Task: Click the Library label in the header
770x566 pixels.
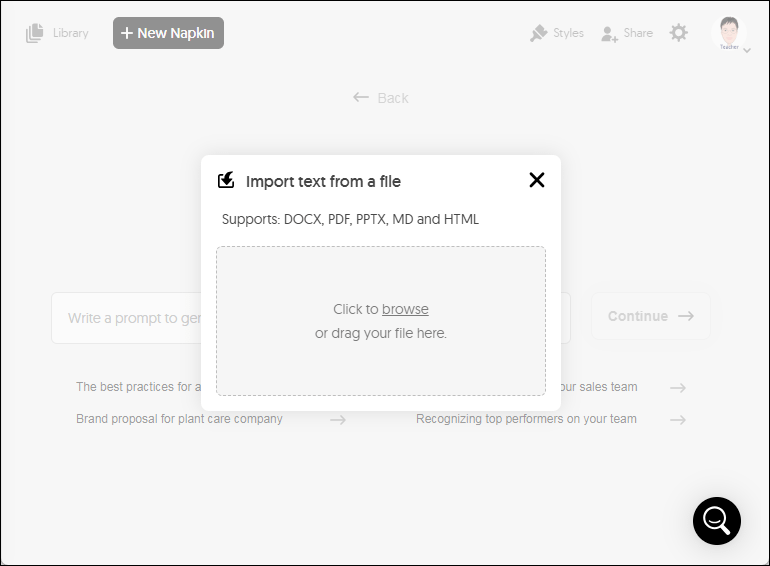Action: point(71,33)
